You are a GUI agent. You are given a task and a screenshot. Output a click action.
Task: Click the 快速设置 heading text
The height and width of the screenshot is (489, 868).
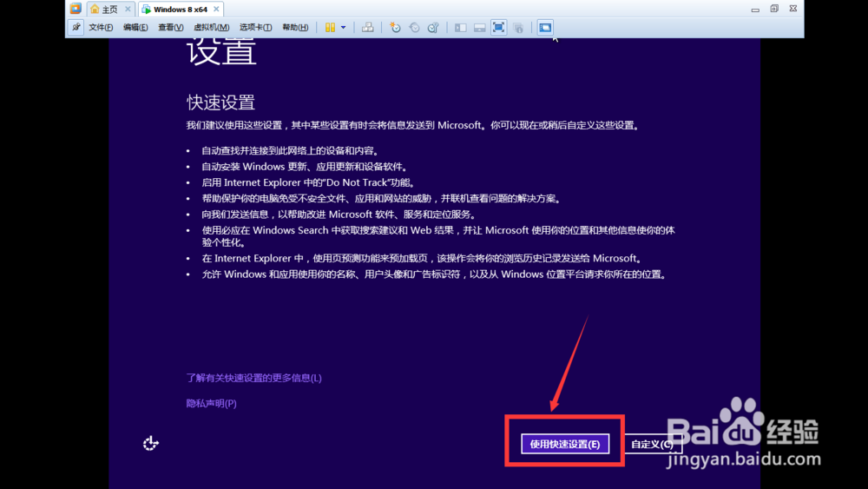tap(220, 102)
